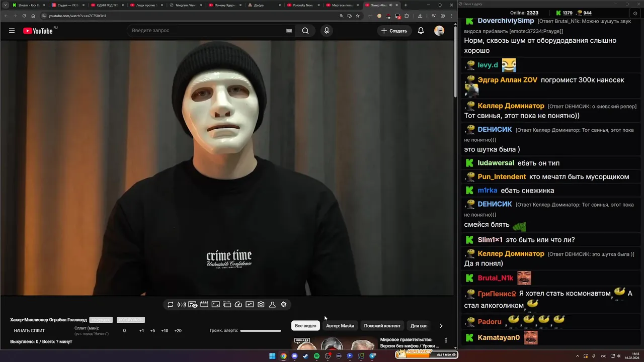This screenshot has width=644, height=362.
Task: Click the flask icon in extension toolbar
Action: click(272, 305)
